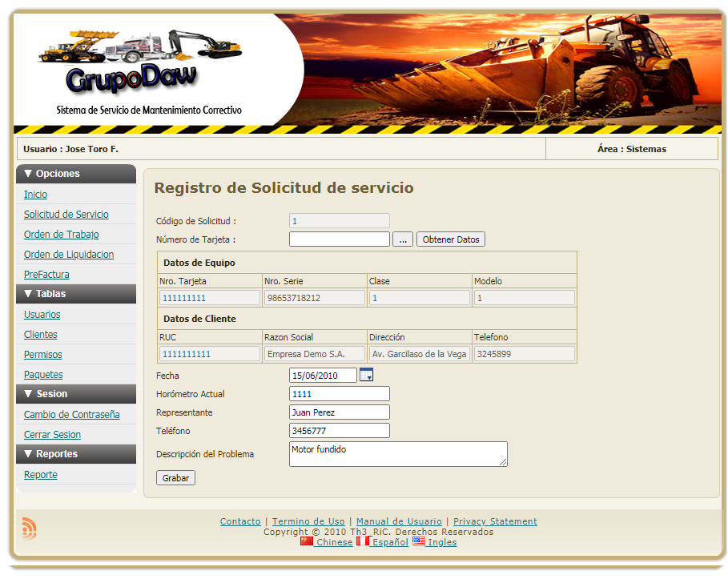Open Manual de Usuario link
This screenshot has height=579, width=728.
pos(399,521)
